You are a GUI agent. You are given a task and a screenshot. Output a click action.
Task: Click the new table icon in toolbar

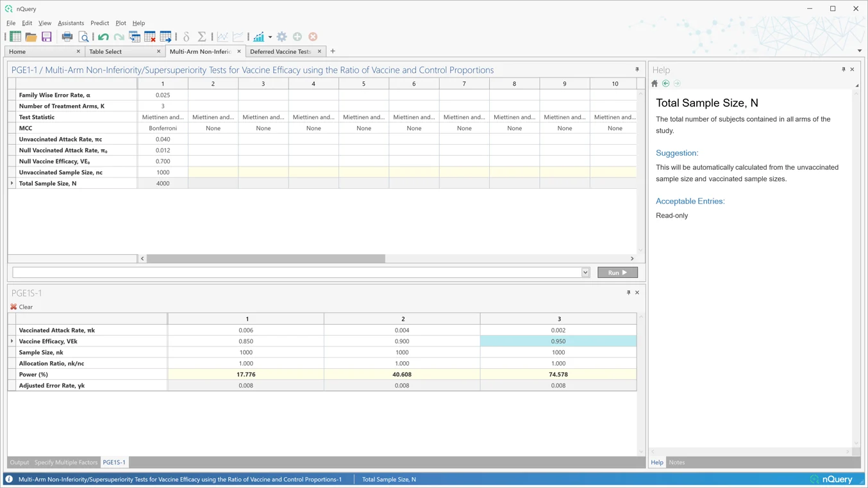(x=15, y=37)
